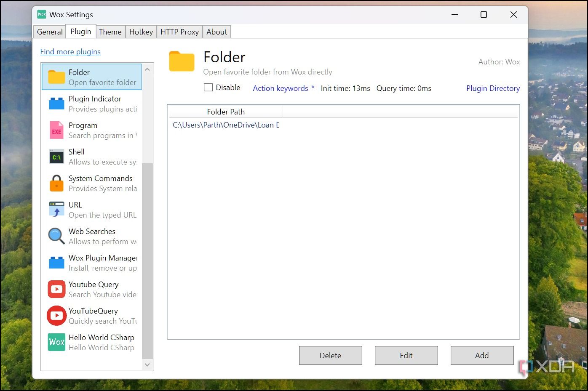
Task: Click the Folder Path column header
Action: 226,112
